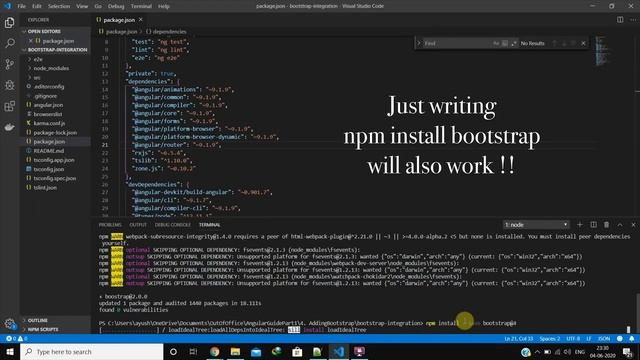Click the Split Editor icon
This screenshot has height=360, width=640.
tap(620, 20)
